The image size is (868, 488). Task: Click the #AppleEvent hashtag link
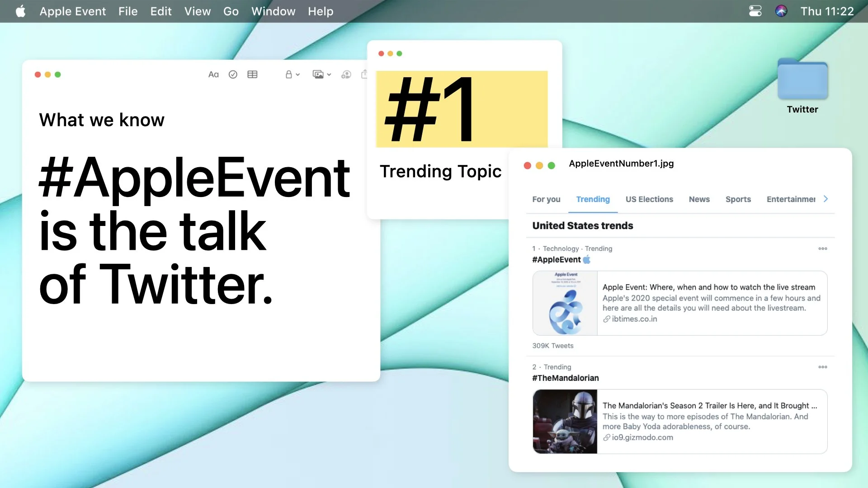click(556, 260)
